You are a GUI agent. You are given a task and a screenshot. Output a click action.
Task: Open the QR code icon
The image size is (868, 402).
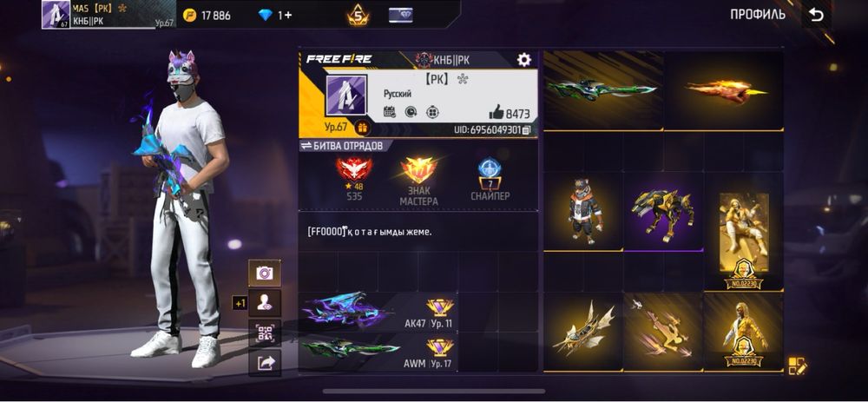coord(264,333)
